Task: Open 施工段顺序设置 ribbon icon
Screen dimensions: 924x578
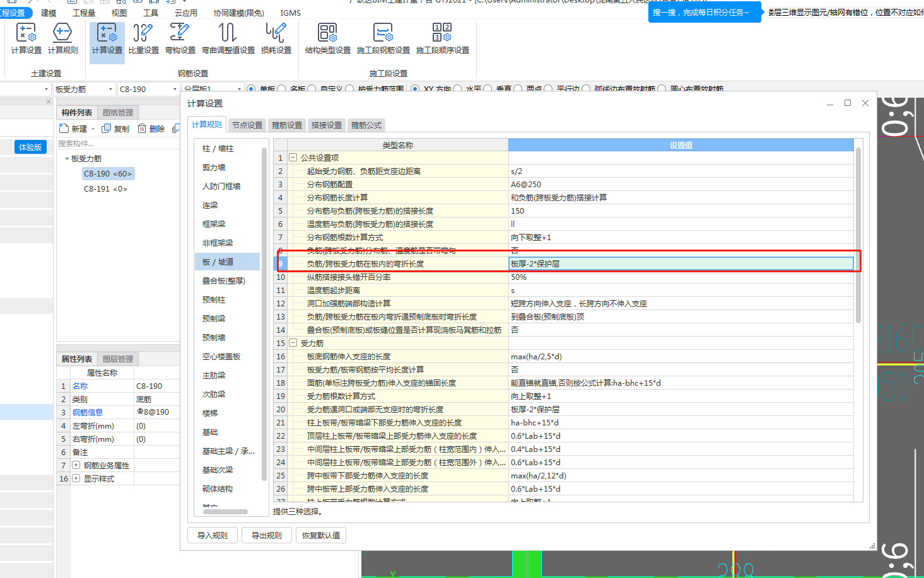Action: pos(442,38)
